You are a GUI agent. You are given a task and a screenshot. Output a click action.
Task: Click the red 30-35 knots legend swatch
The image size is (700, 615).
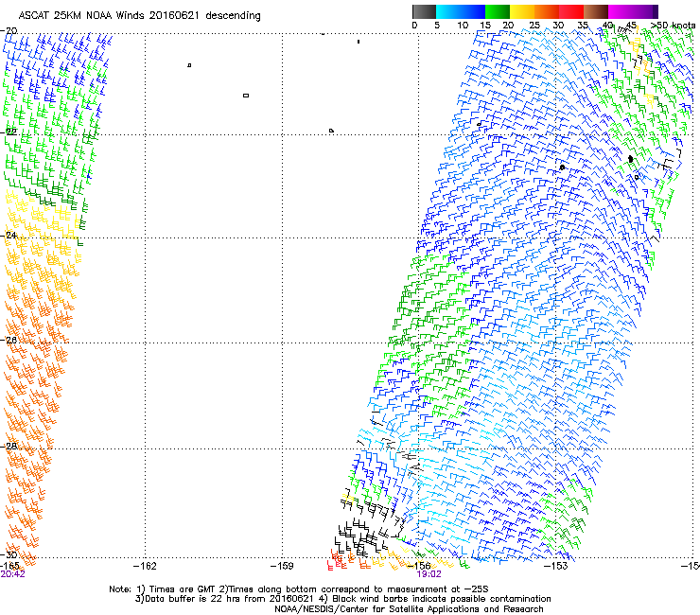[x=571, y=11]
